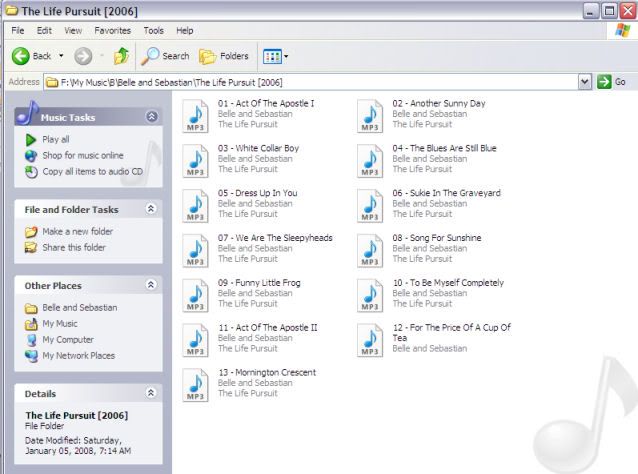The width and height of the screenshot is (638, 474).
Task: Select file name 02 - Another Sunny Day
Action: pos(439,103)
